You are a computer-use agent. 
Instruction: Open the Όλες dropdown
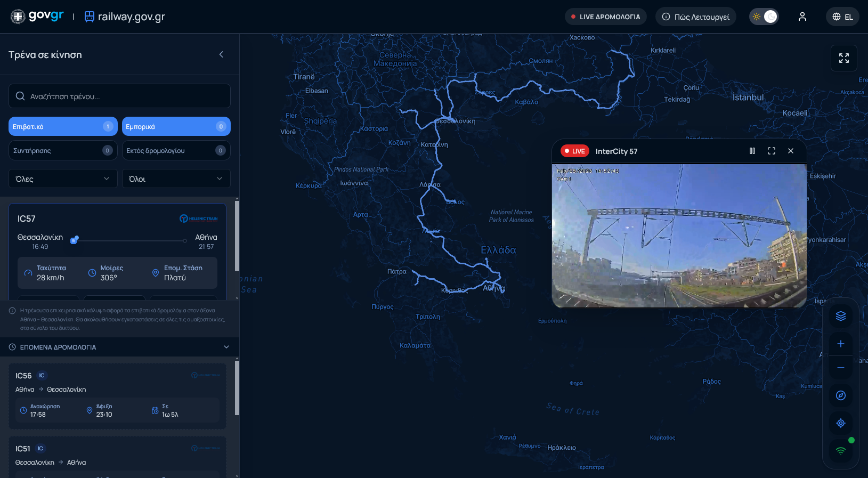click(63, 179)
